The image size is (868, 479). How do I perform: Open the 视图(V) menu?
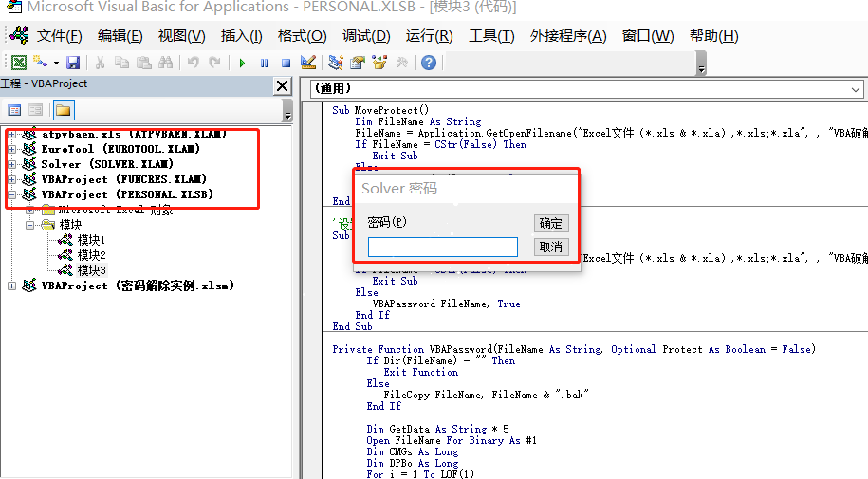coord(181,37)
